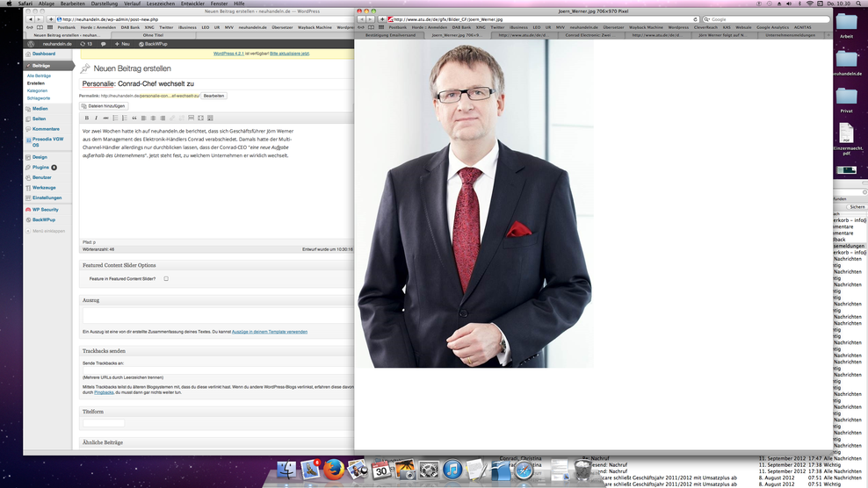
Task: Apply italic formatting in the post editor
Action: tap(97, 118)
